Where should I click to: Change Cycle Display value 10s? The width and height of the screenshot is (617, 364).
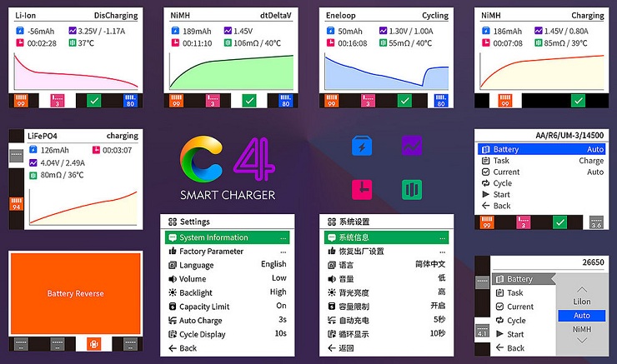tap(280, 333)
